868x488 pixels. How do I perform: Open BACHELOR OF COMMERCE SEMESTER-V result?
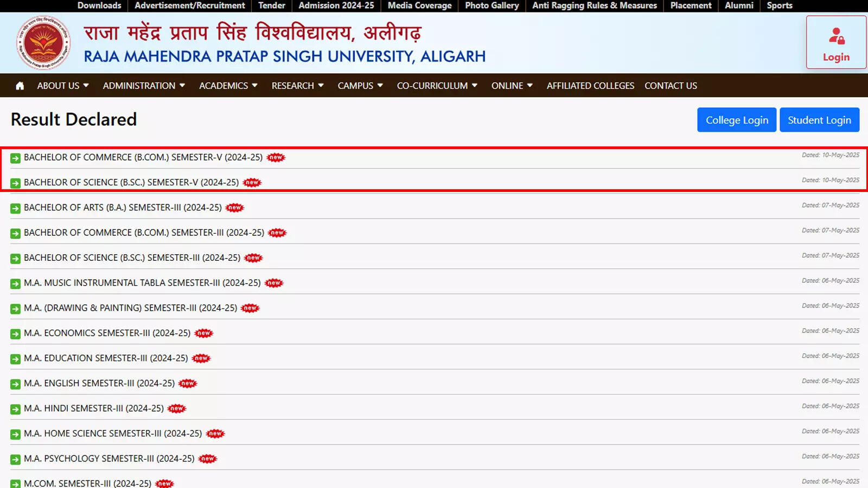143,157
